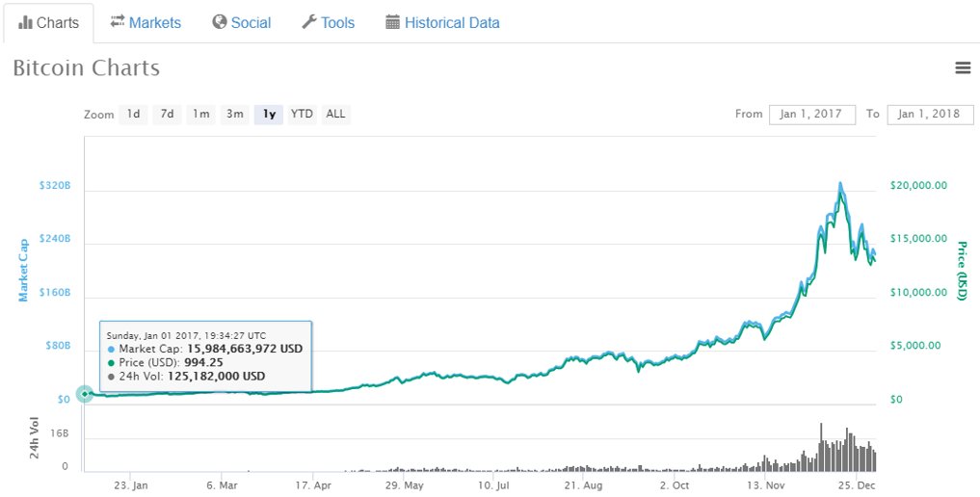Click the To date field Jan 1, 2018
Screen dimensions: 980x497
930,115
